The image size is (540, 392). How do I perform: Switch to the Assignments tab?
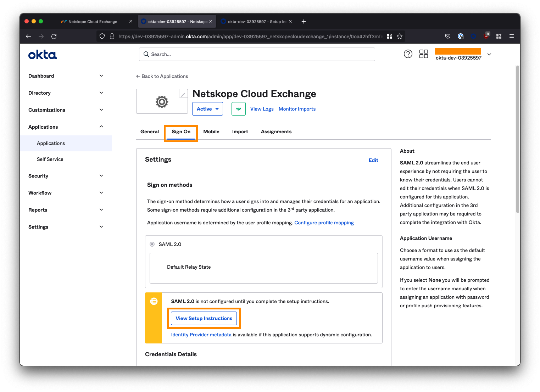[276, 131]
